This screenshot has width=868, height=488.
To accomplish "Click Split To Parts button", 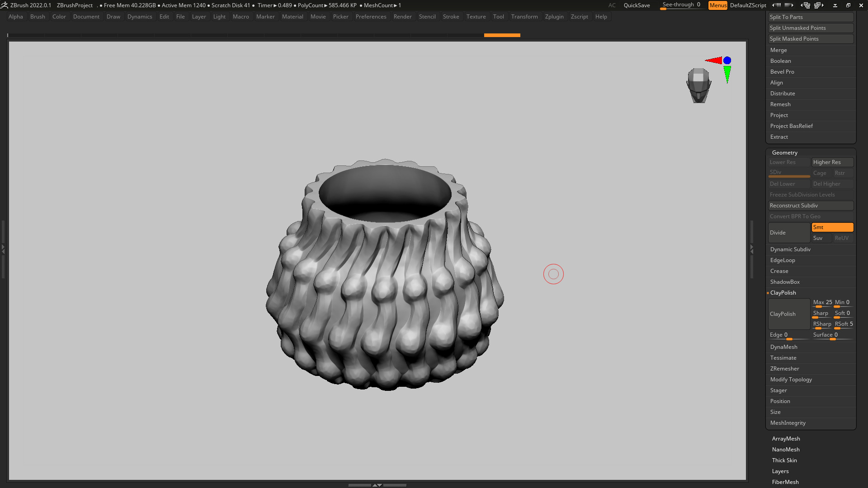I will pos(811,17).
